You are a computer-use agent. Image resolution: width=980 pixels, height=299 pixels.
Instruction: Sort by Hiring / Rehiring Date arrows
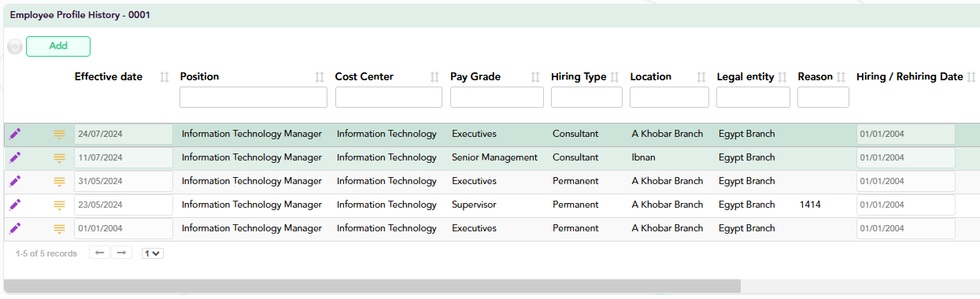[971, 77]
